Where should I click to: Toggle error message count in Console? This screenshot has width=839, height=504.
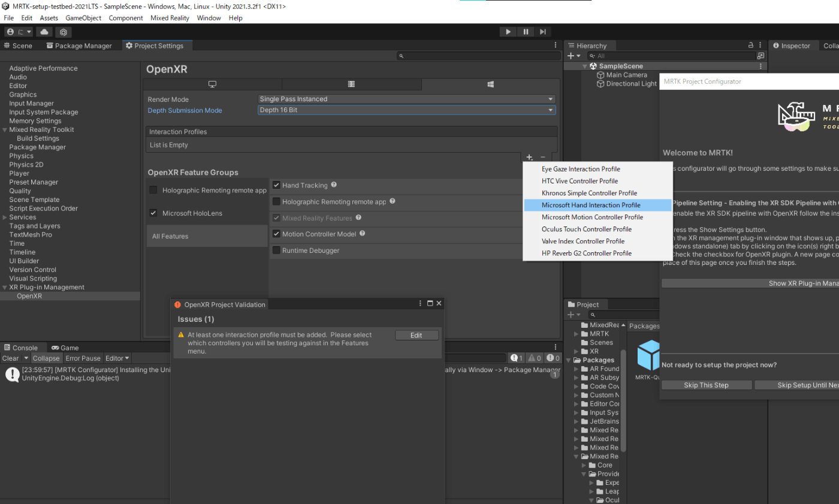click(553, 358)
